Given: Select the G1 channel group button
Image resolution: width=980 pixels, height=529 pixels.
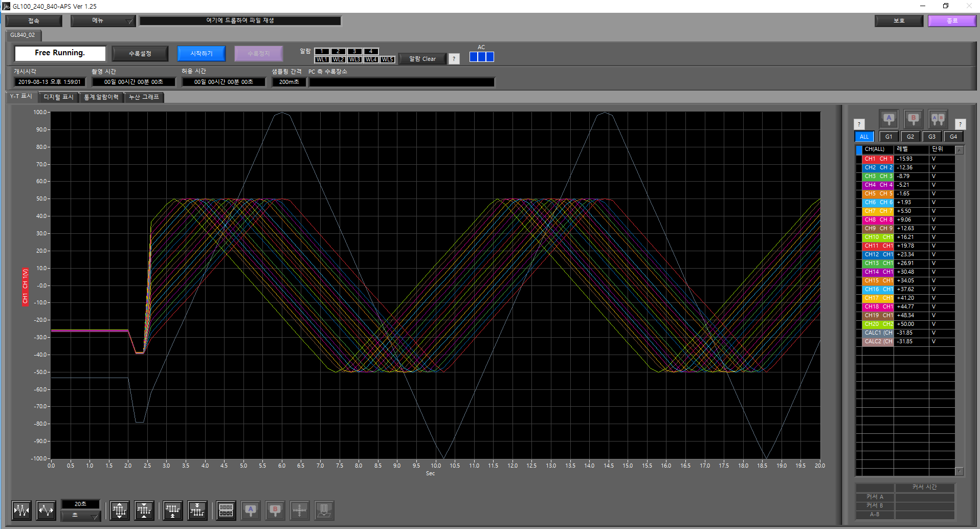Looking at the screenshot, I should (888, 137).
